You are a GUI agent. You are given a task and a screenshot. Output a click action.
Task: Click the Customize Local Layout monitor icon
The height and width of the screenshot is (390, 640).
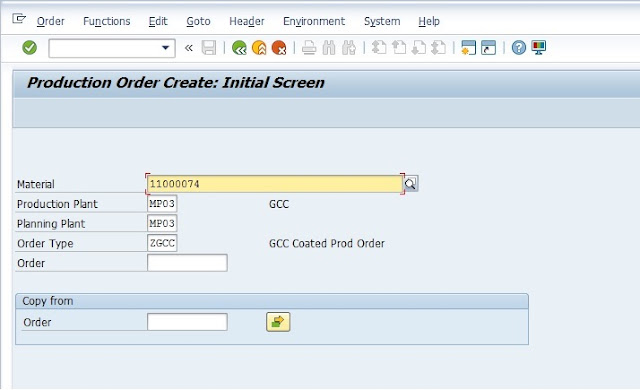[539, 48]
